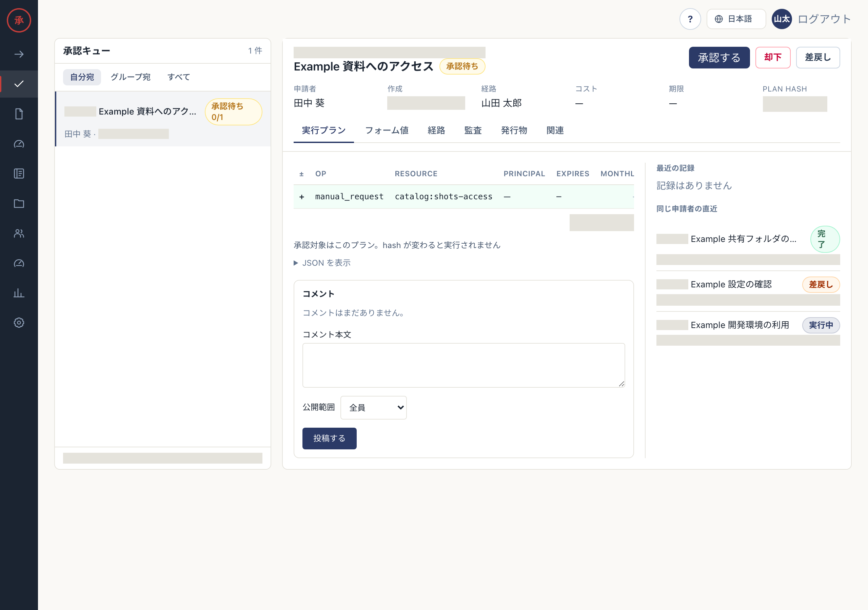
Task: Switch to the フォーム値 tab
Action: click(x=387, y=130)
